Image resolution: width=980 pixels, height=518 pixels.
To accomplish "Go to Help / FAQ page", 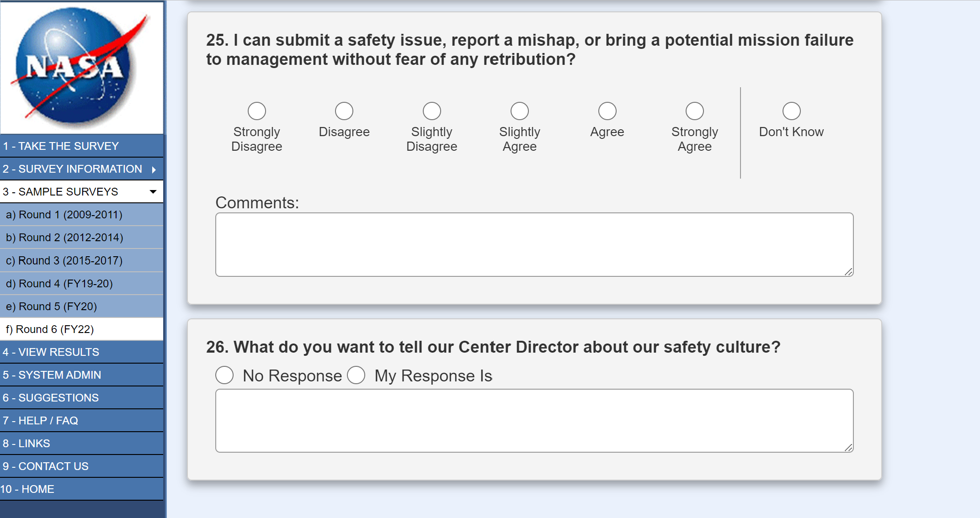I will [40, 421].
